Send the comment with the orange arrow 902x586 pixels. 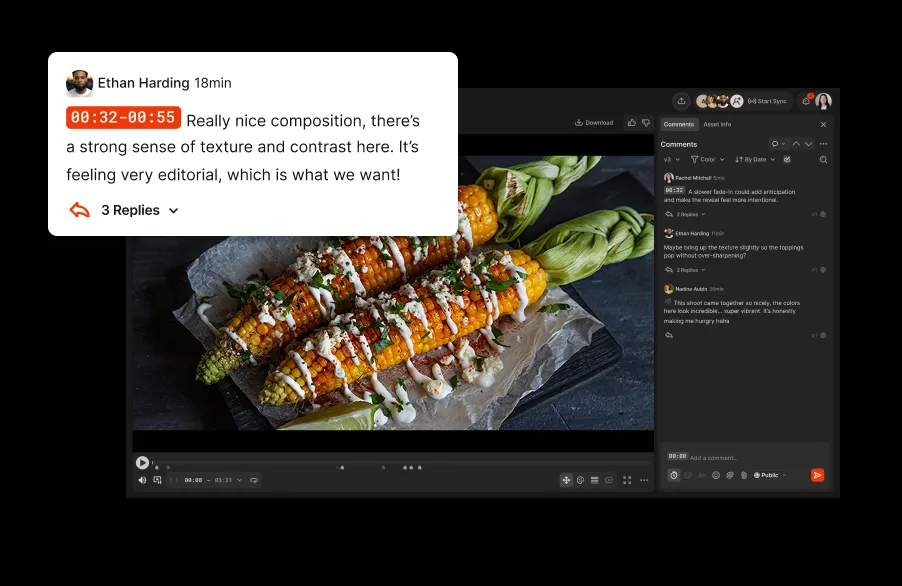point(817,475)
